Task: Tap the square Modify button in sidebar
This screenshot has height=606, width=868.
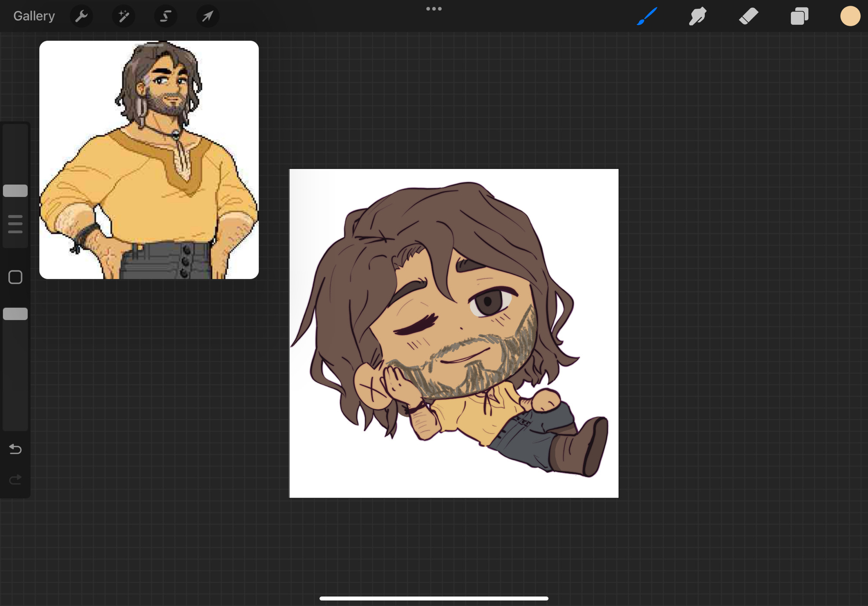Action: click(x=15, y=277)
